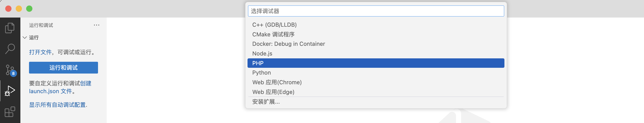The image size is (644, 123).
Task: Choose C++ (GDB/LLDB) debugger
Action: [x=376, y=25]
